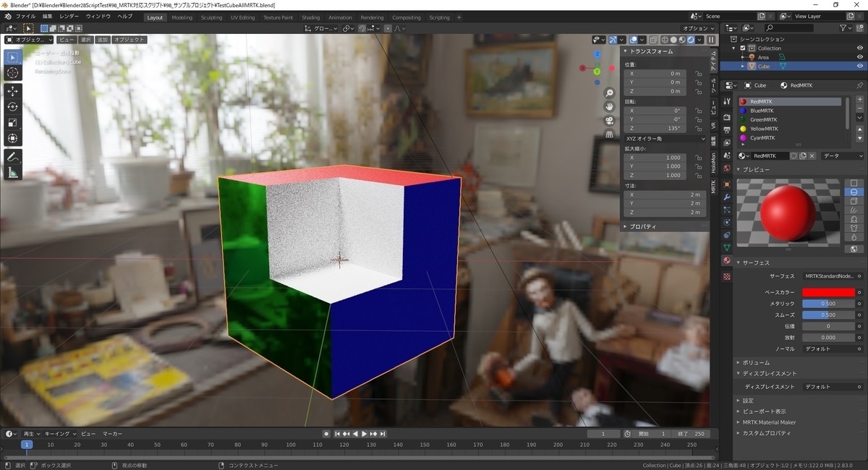868x470 pixels.
Task: Activate the Measure tool
Action: click(13, 173)
